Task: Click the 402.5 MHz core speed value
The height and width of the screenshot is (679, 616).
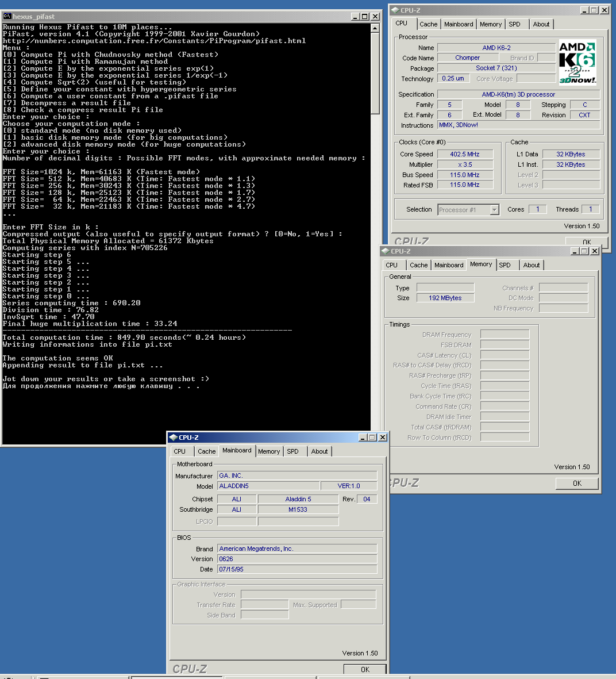Action: [x=465, y=154]
